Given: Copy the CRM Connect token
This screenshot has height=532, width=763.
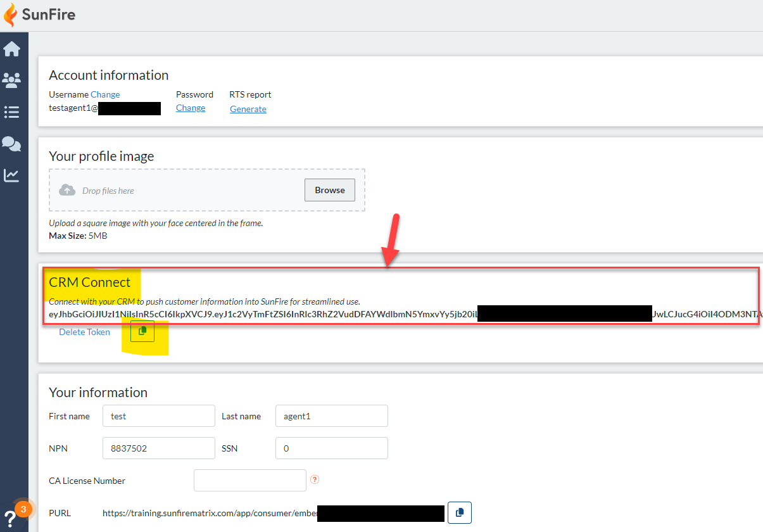Looking at the screenshot, I should pyautogui.click(x=142, y=331).
